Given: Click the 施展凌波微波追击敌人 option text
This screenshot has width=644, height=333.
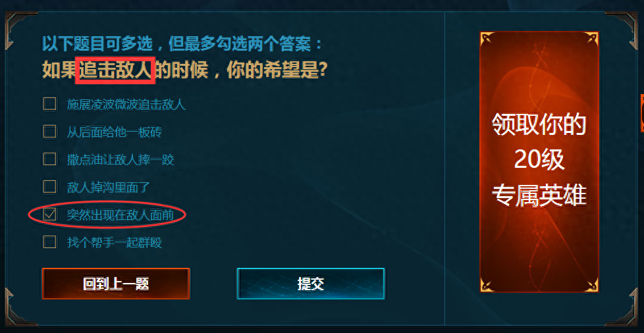Looking at the screenshot, I should tap(126, 104).
